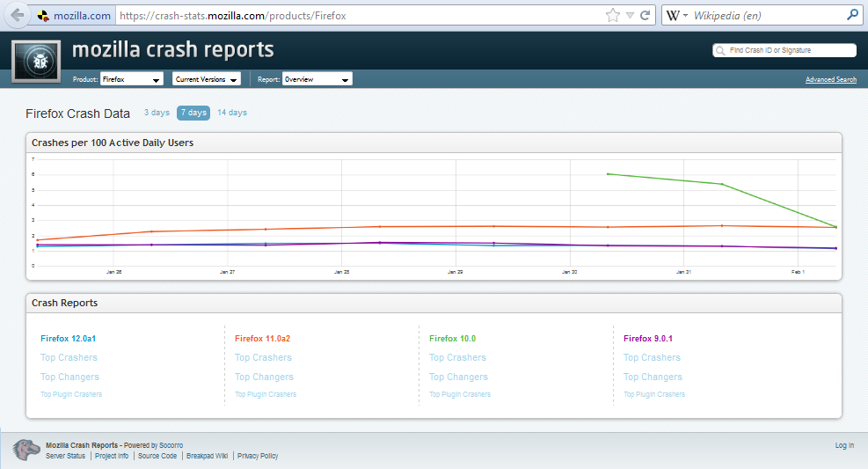Screen dimensions: 868x469
Task: Select the 7 days view
Action: coord(193,113)
